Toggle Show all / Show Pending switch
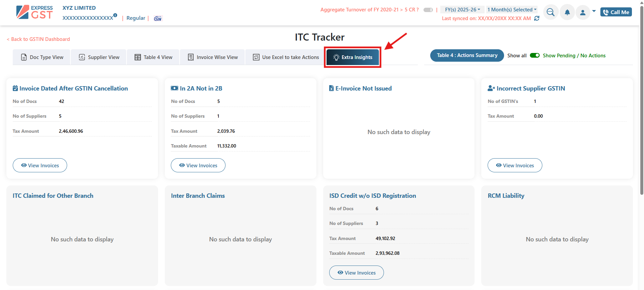This screenshot has height=290, width=644. pyautogui.click(x=535, y=55)
